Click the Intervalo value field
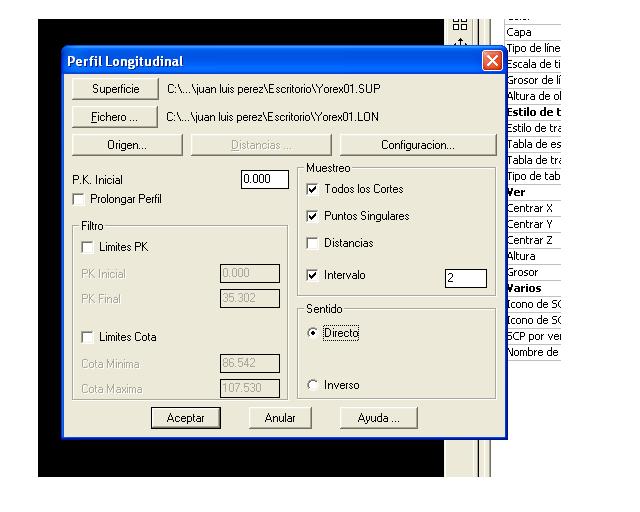Viewport: 640px width, 512px height. pos(466,278)
